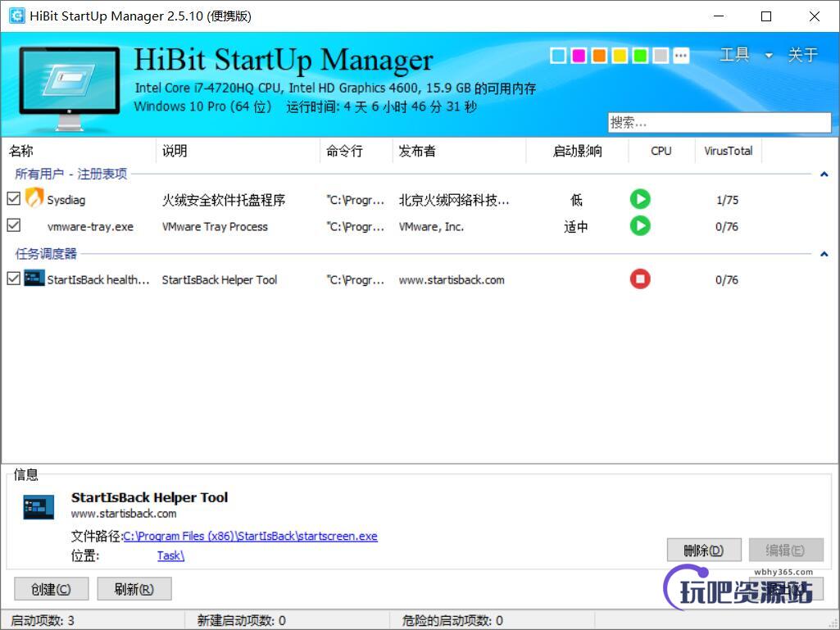This screenshot has width=840, height=630.
Task: Select the vmware-tray.exe row name
Action: coord(90,227)
